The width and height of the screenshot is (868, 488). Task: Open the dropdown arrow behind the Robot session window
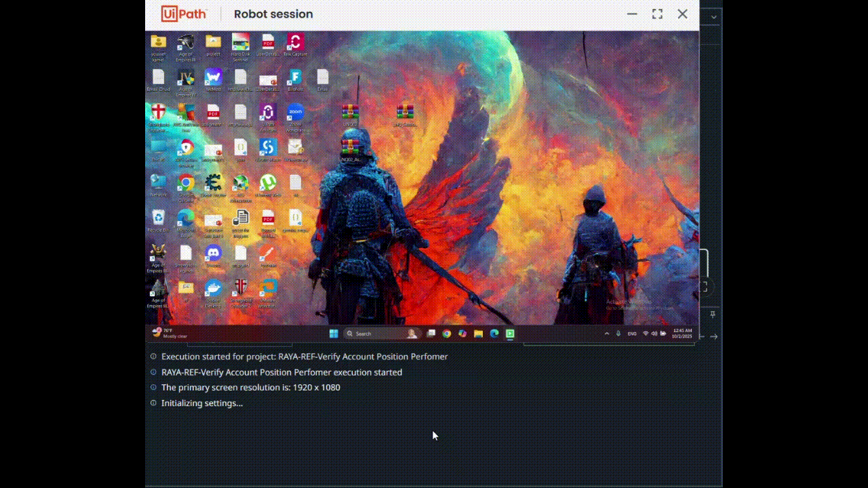(713, 17)
